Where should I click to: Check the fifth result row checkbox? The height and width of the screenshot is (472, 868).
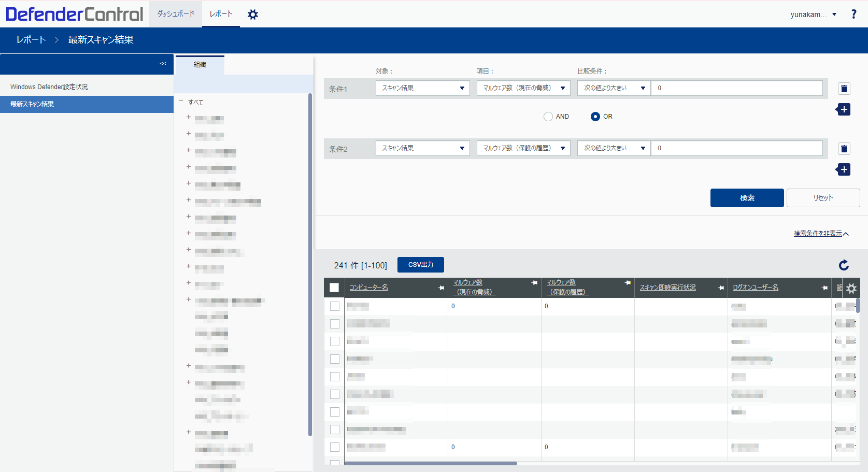[x=335, y=377]
